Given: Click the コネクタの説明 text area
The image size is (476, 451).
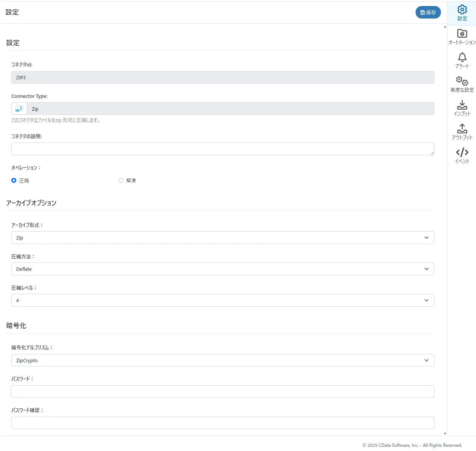Looking at the screenshot, I should pyautogui.click(x=223, y=149).
